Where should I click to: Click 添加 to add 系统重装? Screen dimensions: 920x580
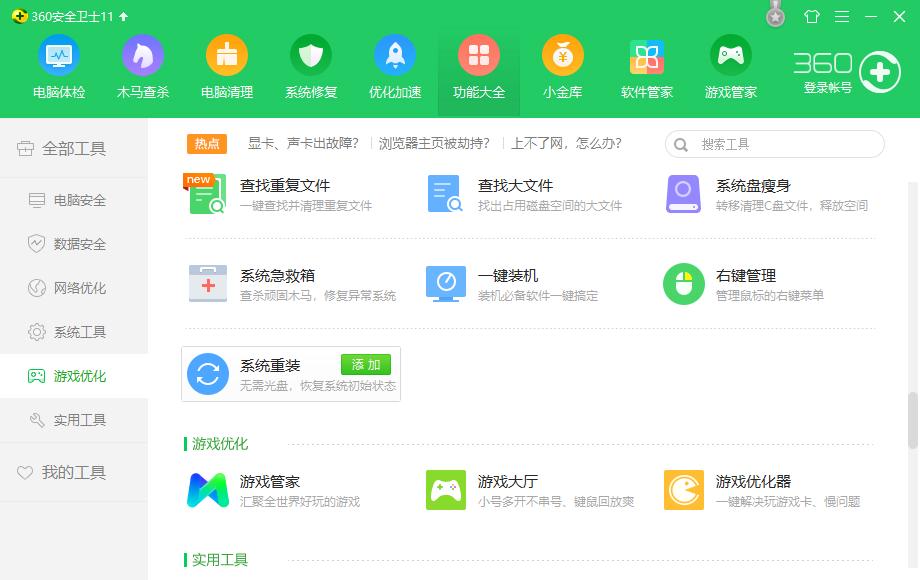[x=366, y=364]
